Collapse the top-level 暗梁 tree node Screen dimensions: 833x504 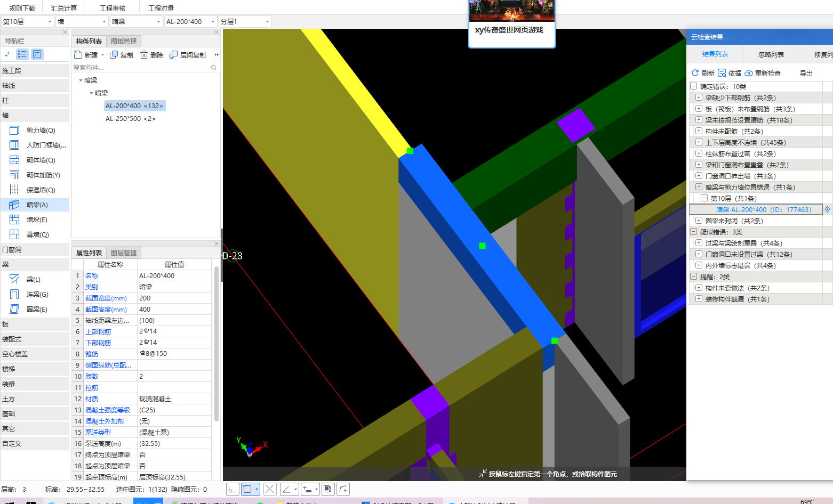pos(81,80)
